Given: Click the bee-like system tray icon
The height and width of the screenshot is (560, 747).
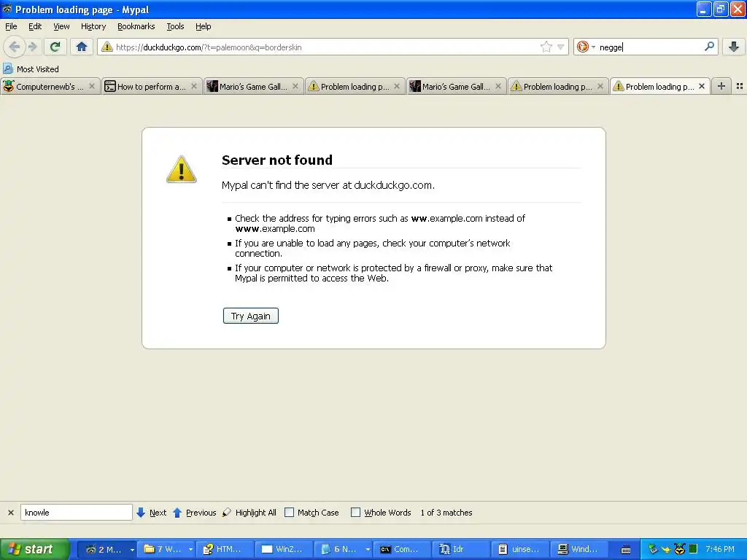Looking at the screenshot, I should [679, 549].
